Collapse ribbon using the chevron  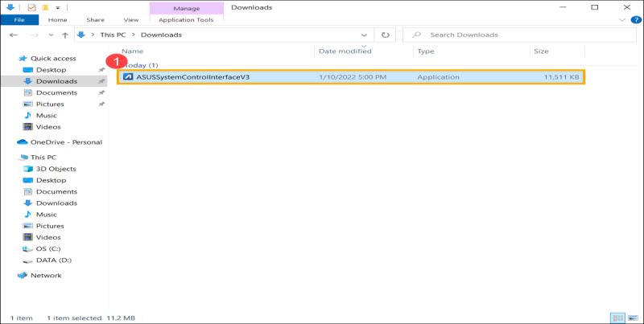[621, 19]
